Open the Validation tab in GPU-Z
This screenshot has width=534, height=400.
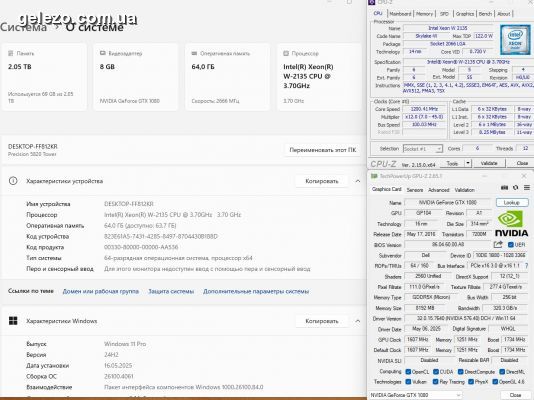[x=465, y=190]
